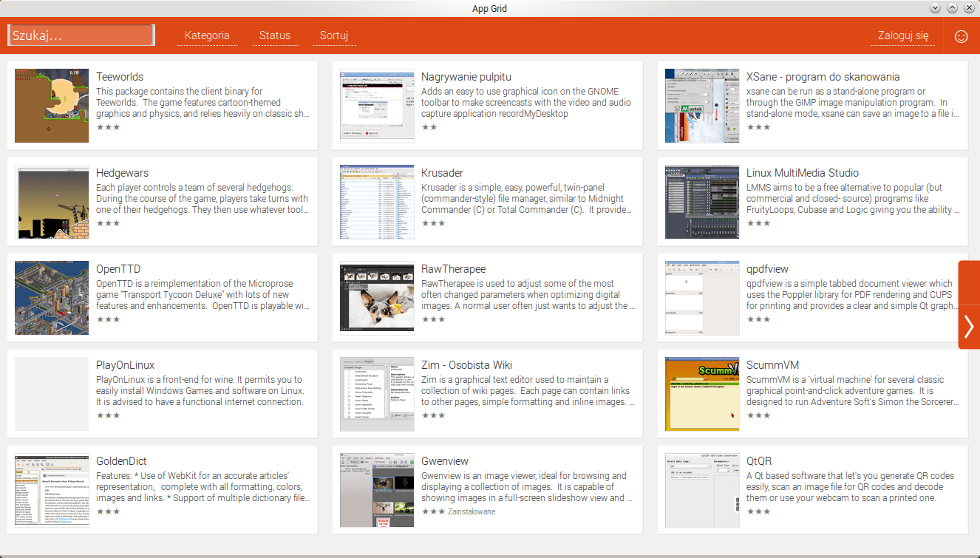Image resolution: width=980 pixels, height=558 pixels.
Task: Click the blank PlayOnLinux thumbnail
Action: tap(52, 394)
